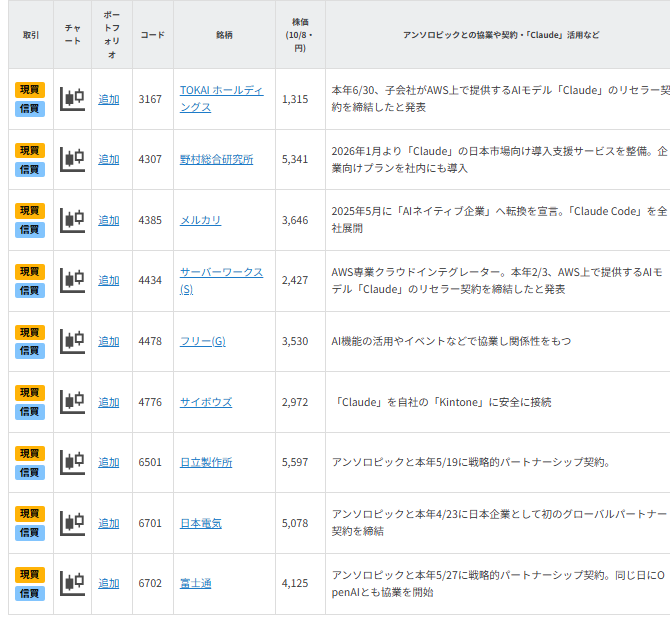This screenshot has width=670, height=626.
Task: Open the chart icon for 日本電気
Action: [72, 523]
